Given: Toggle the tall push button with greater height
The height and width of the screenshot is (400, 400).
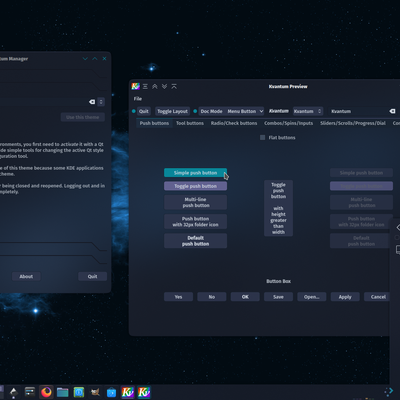Looking at the screenshot, I should [x=278, y=208].
